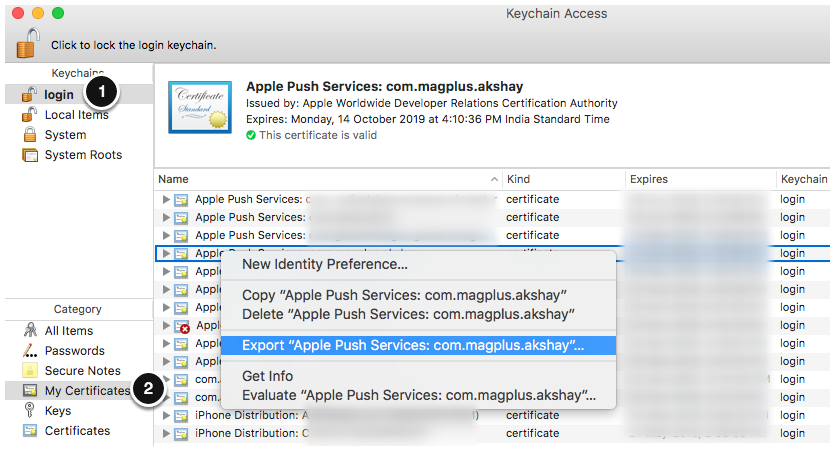Click the Local Items padlock icon
835x451 pixels.
pos(29,114)
